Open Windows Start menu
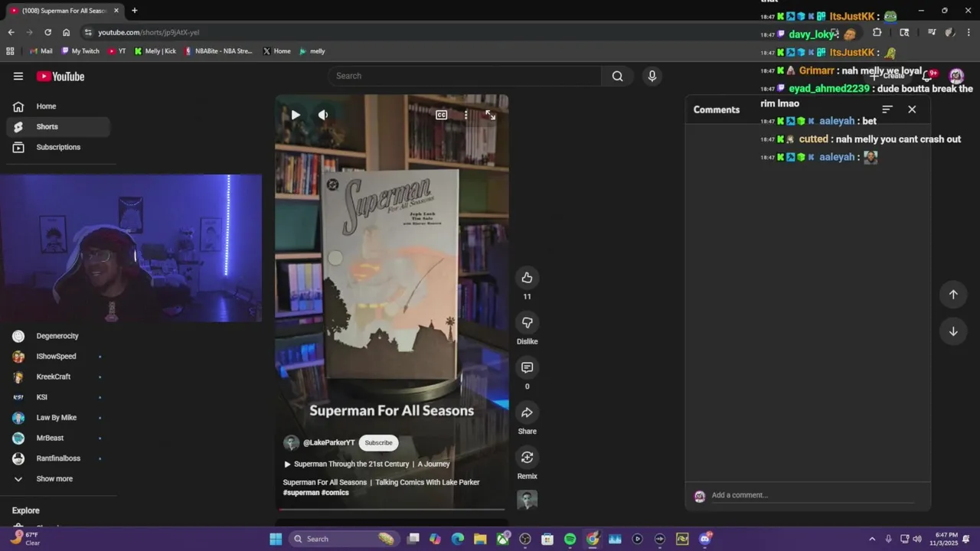980x551 pixels. pyautogui.click(x=276, y=539)
